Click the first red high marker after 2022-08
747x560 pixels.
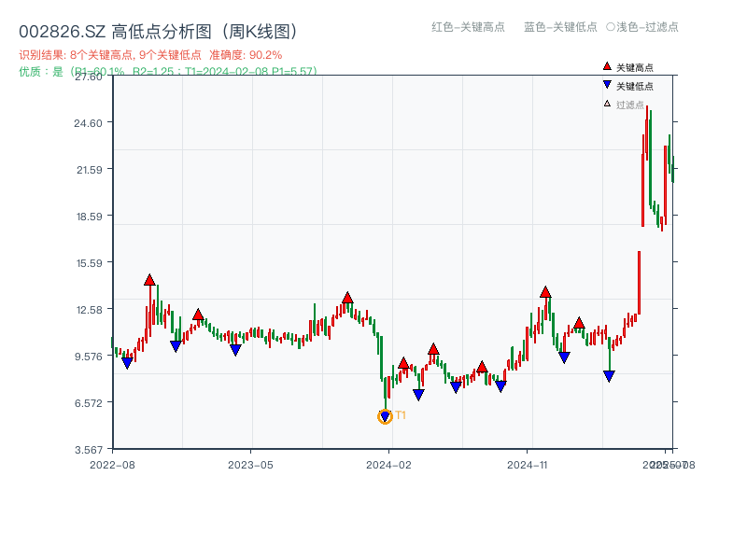click(x=149, y=280)
